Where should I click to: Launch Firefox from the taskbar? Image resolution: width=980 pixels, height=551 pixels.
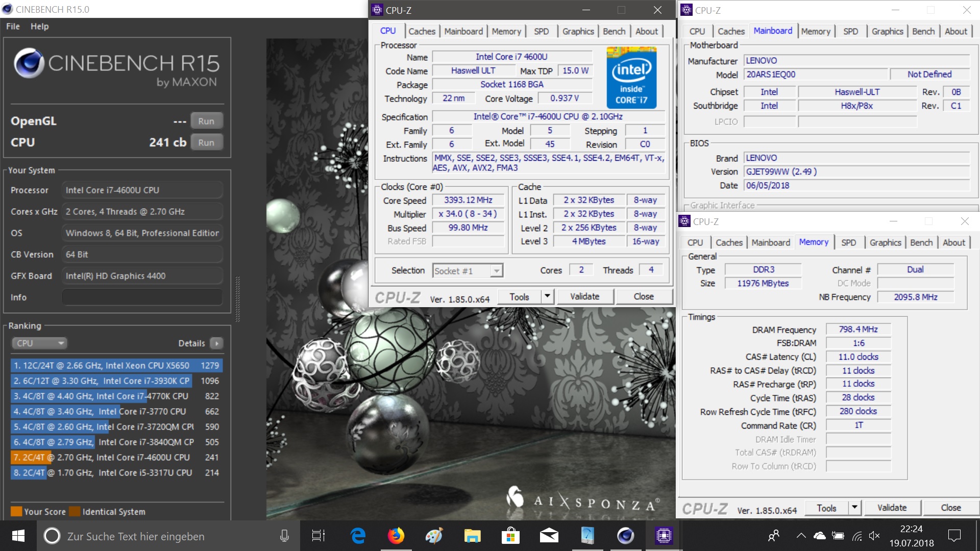point(396,536)
